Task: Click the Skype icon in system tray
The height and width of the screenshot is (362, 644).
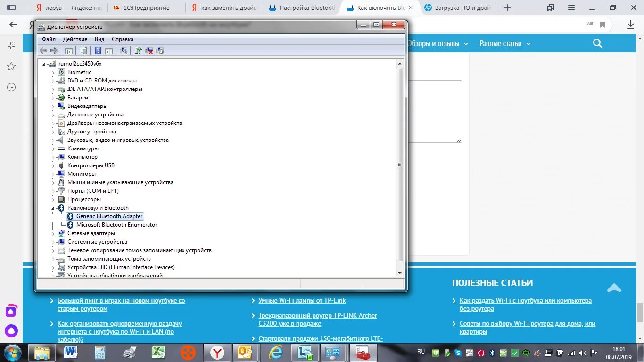Action: pyautogui.click(x=458, y=353)
